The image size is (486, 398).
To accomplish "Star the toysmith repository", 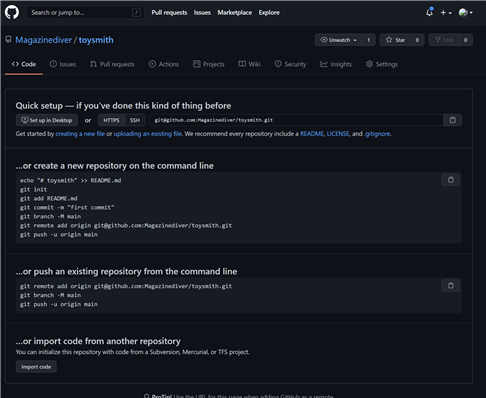I will (x=395, y=40).
